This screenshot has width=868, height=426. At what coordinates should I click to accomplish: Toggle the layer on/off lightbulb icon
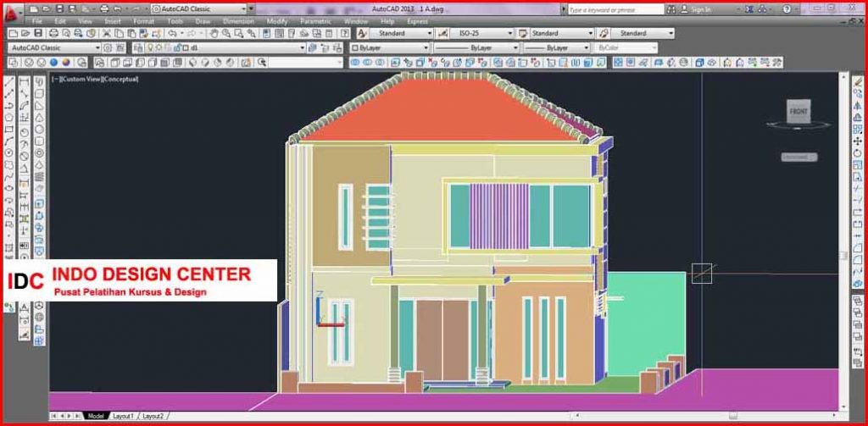coord(150,48)
